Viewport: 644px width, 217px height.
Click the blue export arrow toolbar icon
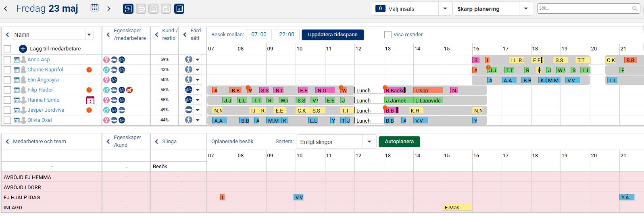pyautogui.click(x=128, y=8)
